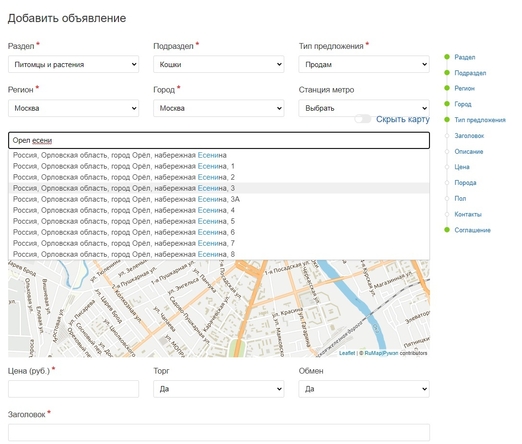Select suggestion набережная Есенина, 6
The height and width of the screenshot is (444, 522).
click(219, 232)
